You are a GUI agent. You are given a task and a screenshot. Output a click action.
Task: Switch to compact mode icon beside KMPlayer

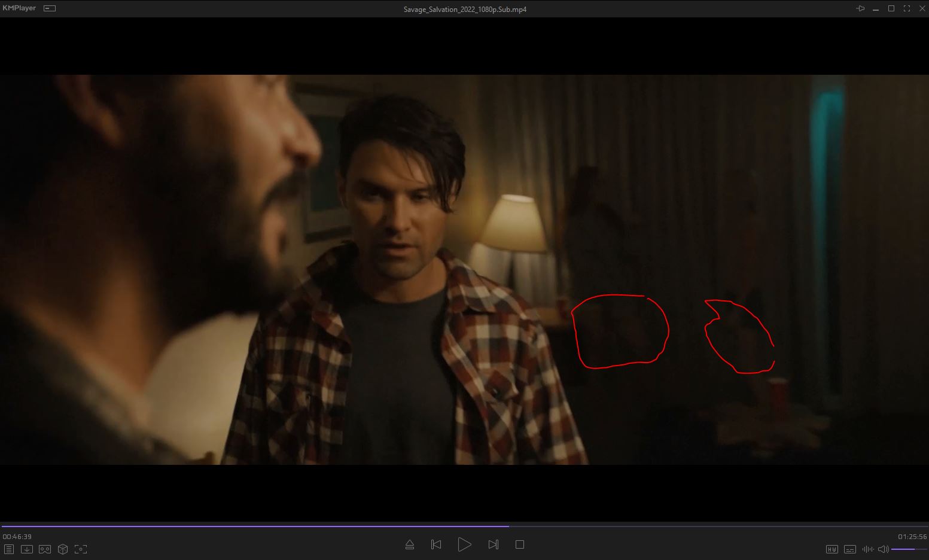coord(50,8)
